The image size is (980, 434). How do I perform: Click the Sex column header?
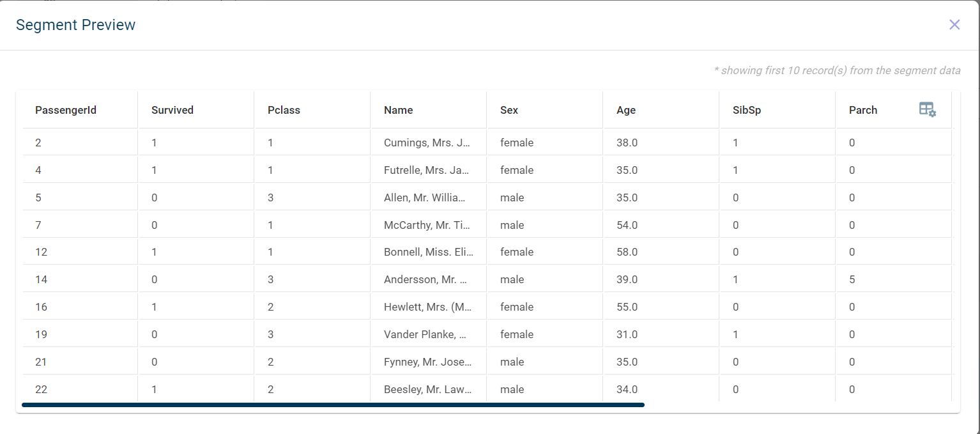coord(509,110)
